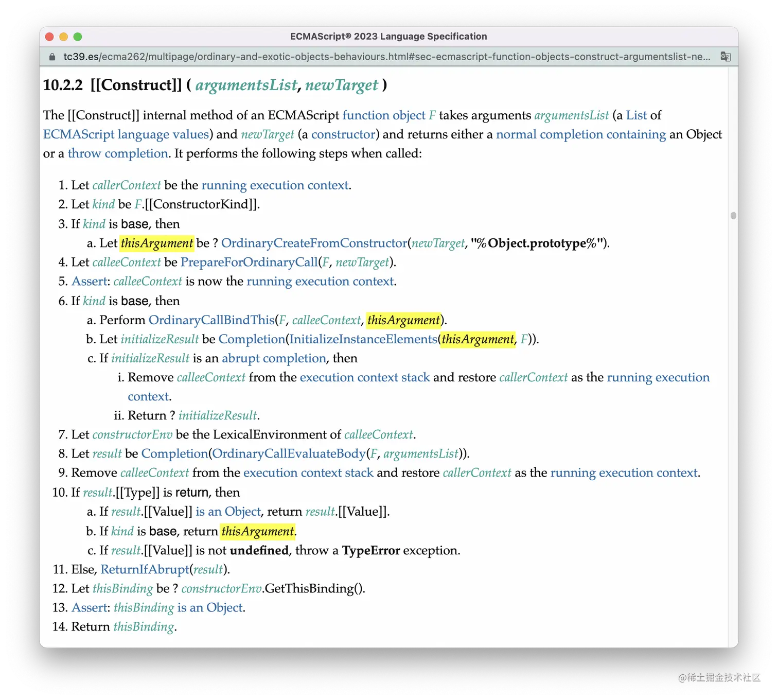Click 'is an Object' link in step 13
Image resolution: width=778 pixels, height=700 pixels.
click(210, 608)
